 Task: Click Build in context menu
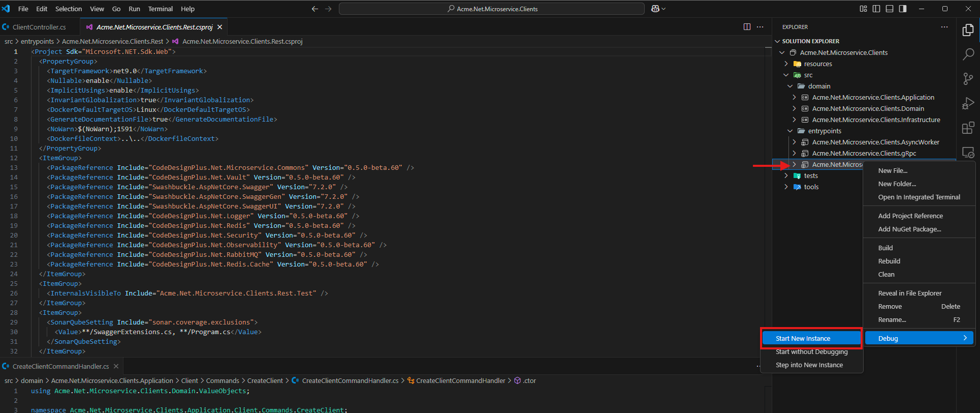click(919, 248)
